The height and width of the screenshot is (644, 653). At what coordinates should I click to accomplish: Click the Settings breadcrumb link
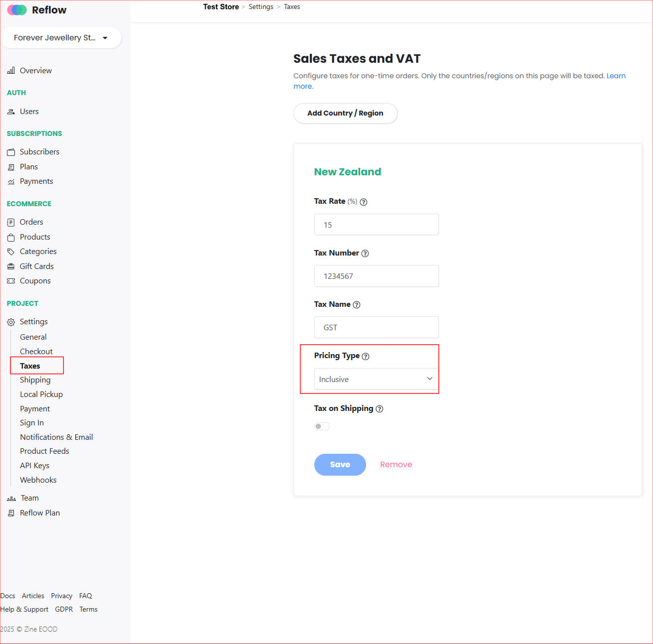click(x=261, y=7)
